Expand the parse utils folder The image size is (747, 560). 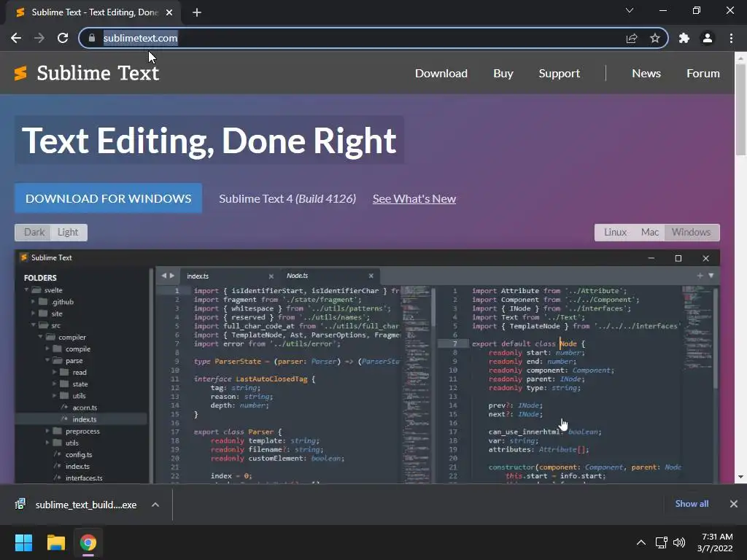click(x=54, y=396)
